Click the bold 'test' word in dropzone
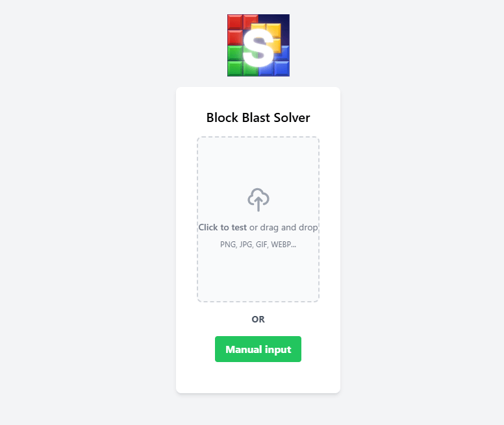Screen dimensions: 504x425 pos(239,227)
